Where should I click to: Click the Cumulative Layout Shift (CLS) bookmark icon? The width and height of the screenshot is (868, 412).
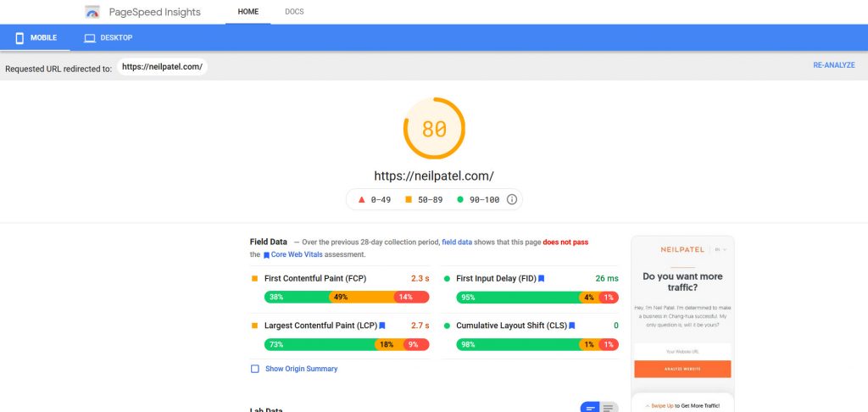pos(572,326)
